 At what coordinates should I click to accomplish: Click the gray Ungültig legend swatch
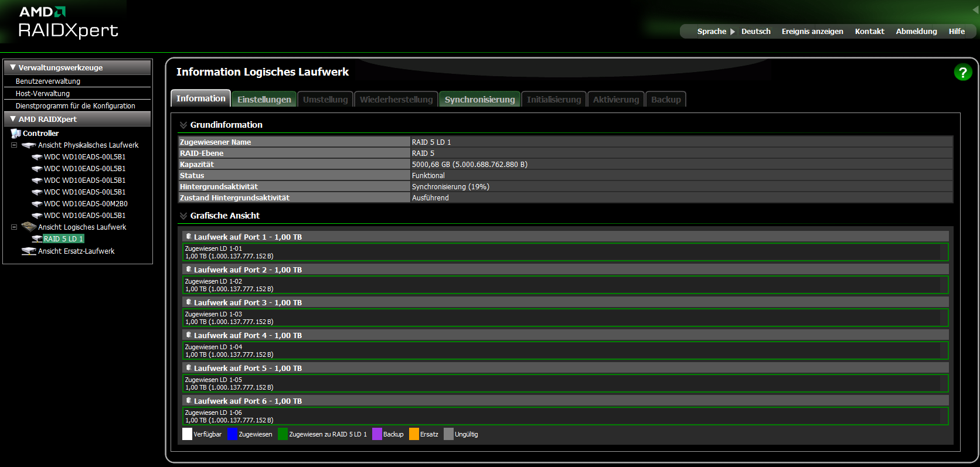click(x=448, y=434)
